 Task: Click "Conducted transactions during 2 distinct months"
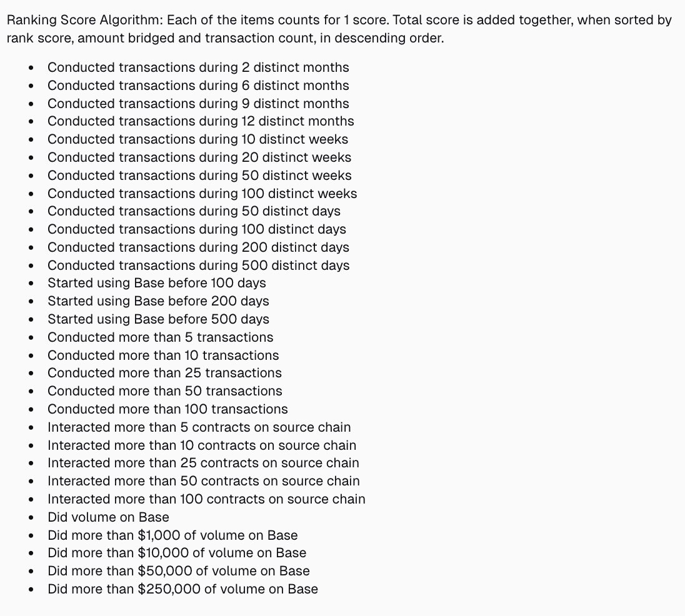(x=198, y=67)
